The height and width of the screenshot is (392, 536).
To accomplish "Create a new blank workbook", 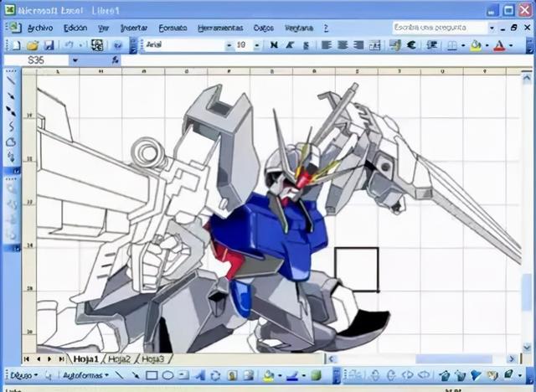I will 16,45.
